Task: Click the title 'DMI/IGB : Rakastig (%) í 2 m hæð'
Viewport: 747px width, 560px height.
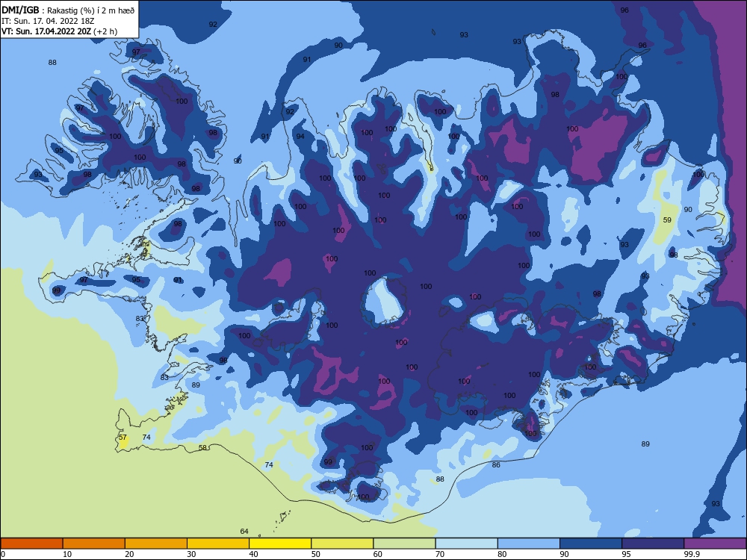Action: coord(68,10)
